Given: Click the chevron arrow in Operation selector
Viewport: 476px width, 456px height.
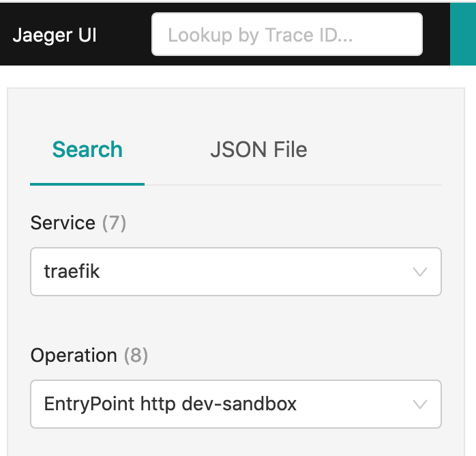Looking at the screenshot, I should pos(420,404).
